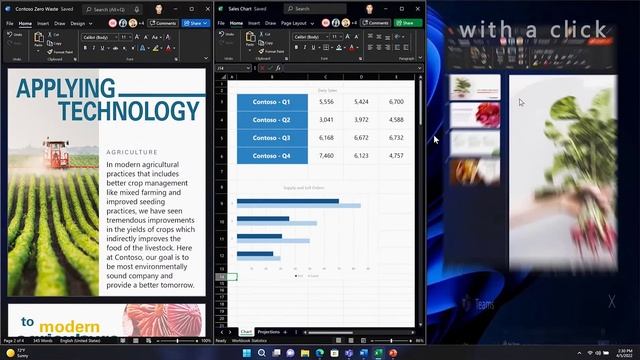Click Top Align in Excel ribbon
640x360 pixels.
pos(370,37)
